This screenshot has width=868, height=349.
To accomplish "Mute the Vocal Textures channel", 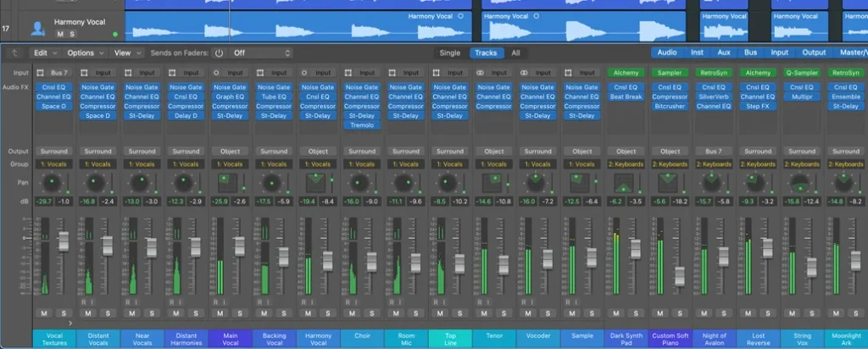I will pyautogui.click(x=44, y=313).
